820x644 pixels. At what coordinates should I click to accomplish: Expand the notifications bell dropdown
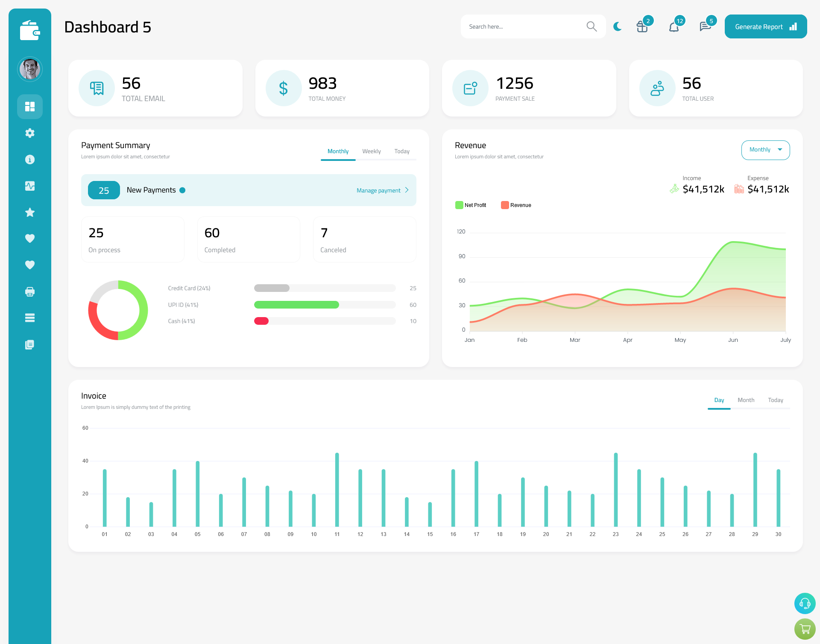point(674,26)
